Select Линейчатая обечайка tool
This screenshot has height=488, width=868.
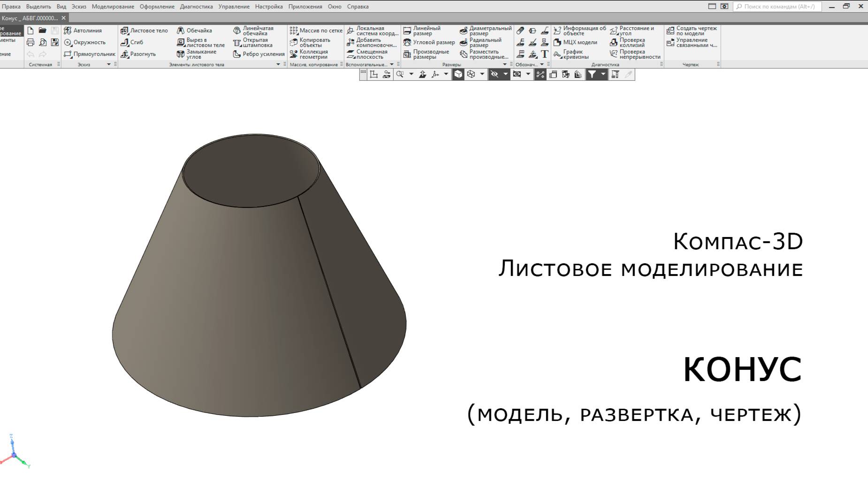pyautogui.click(x=253, y=30)
